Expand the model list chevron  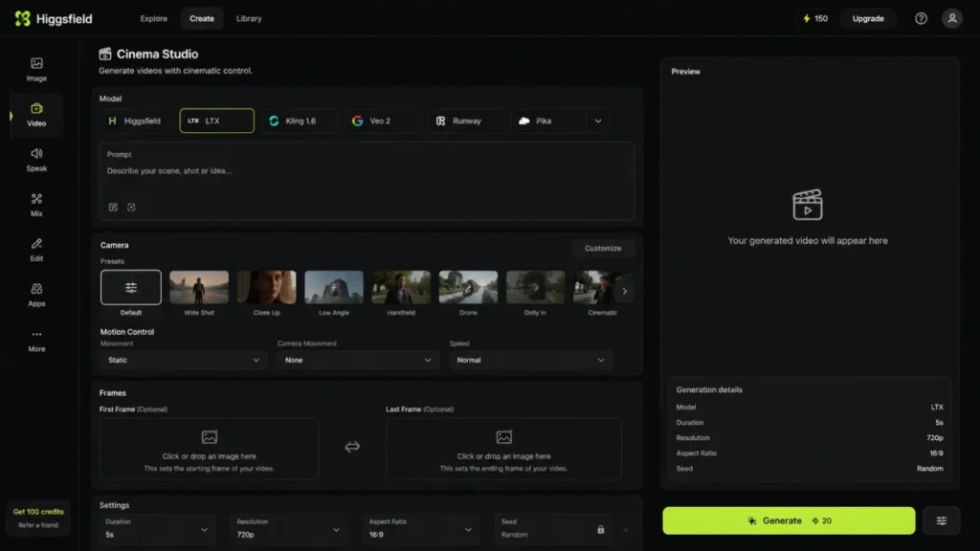pyautogui.click(x=598, y=121)
